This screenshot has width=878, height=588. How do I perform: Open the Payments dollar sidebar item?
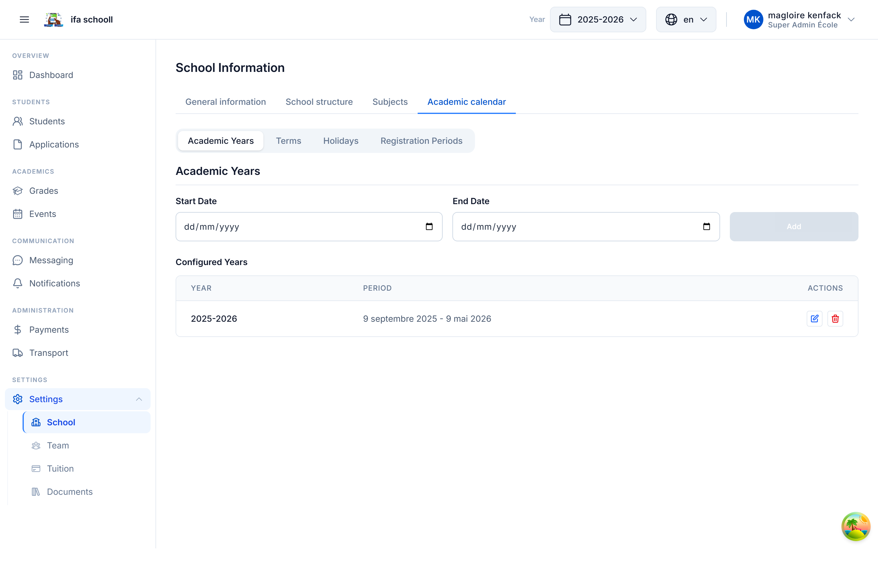[49, 330]
